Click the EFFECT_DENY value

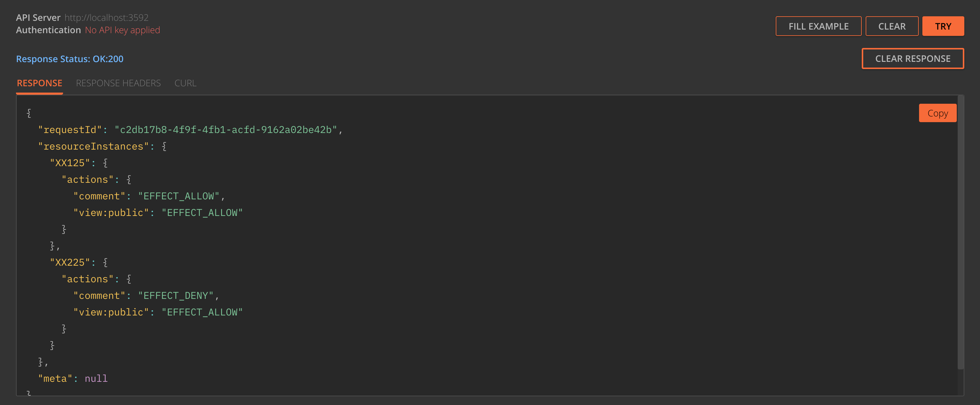tap(176, 296)
